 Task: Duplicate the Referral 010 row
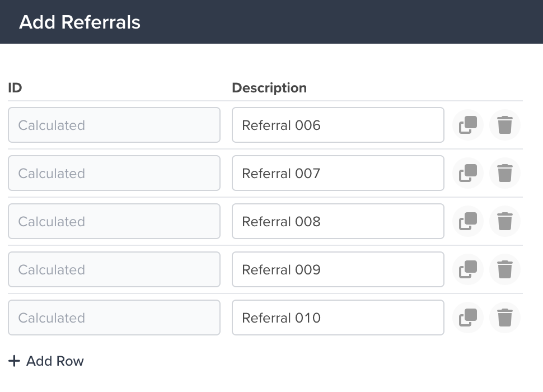coord(468,318)
